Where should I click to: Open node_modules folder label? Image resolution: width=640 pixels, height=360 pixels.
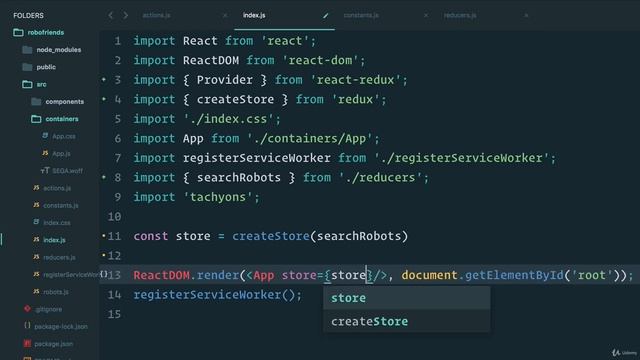(59, 50)
